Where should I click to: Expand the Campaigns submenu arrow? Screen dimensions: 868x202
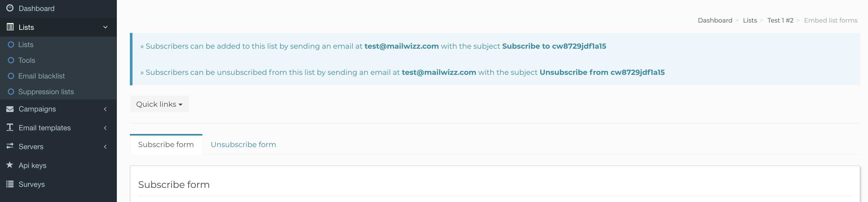click(105, 109)
